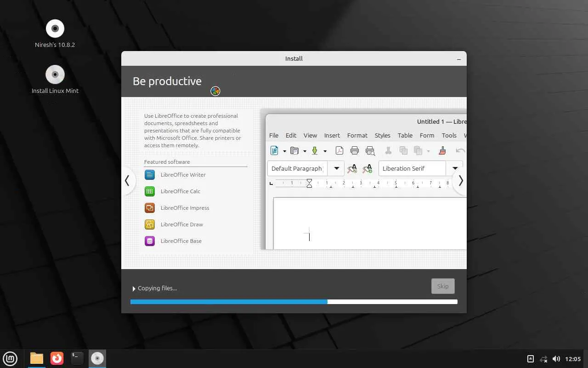Open the dropdown arrow beside the Save icon
The height and width of the screenshot is (368, 588).
(325, 151)
